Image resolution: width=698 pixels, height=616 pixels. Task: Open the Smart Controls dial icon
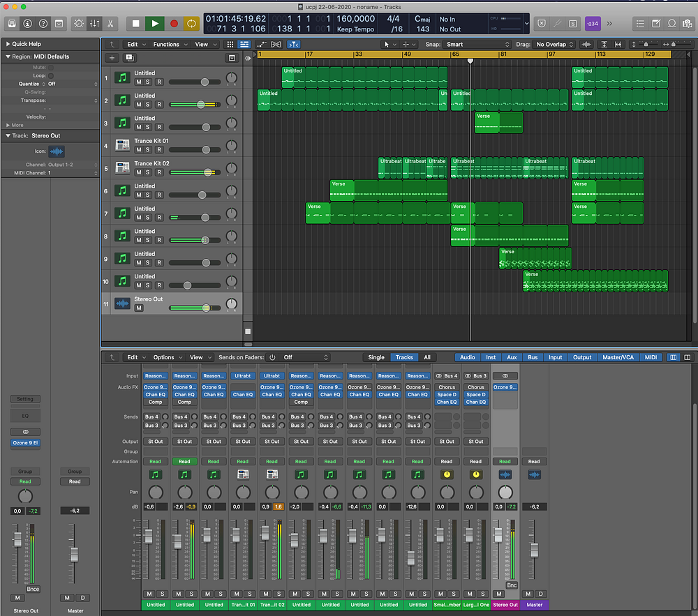coord(78,24)
